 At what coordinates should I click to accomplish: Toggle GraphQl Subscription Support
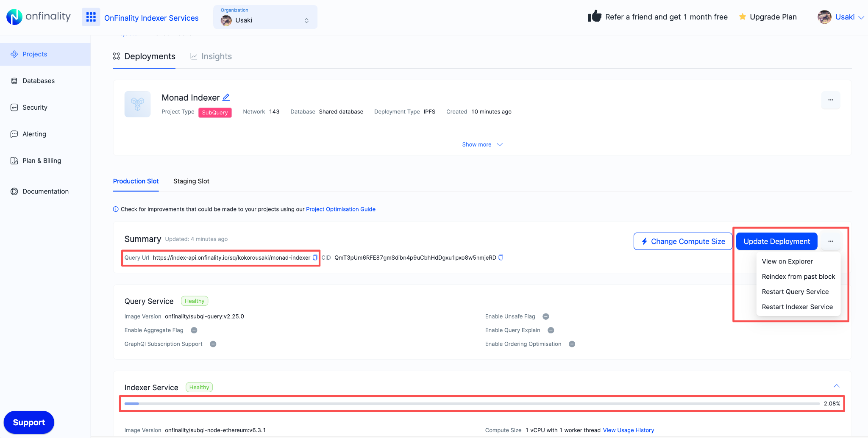213,344
